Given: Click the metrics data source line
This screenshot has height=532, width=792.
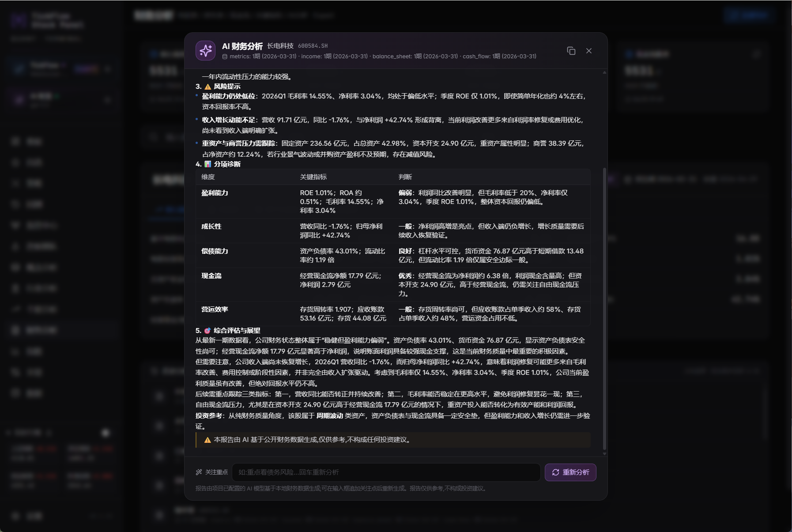Looking at the screenshot, I should (379, 57).
